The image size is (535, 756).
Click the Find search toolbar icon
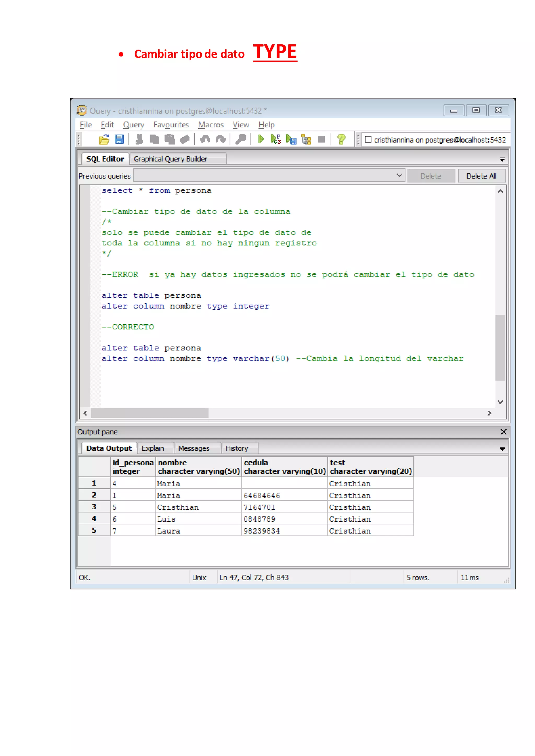tap(241, 139)
